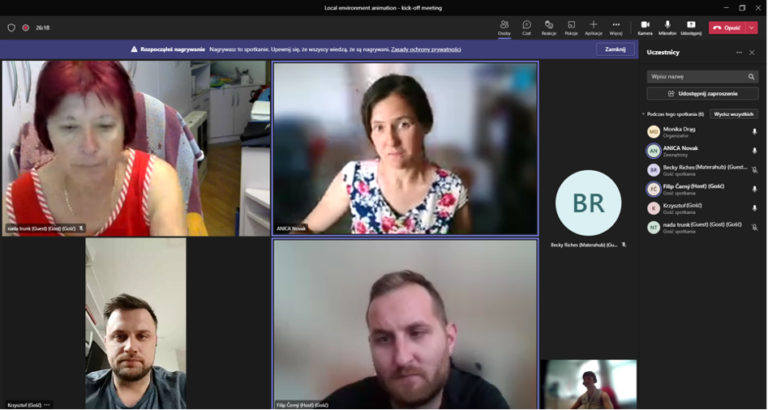Toggle the Mikrofon mute state

[x=667, y=25]
